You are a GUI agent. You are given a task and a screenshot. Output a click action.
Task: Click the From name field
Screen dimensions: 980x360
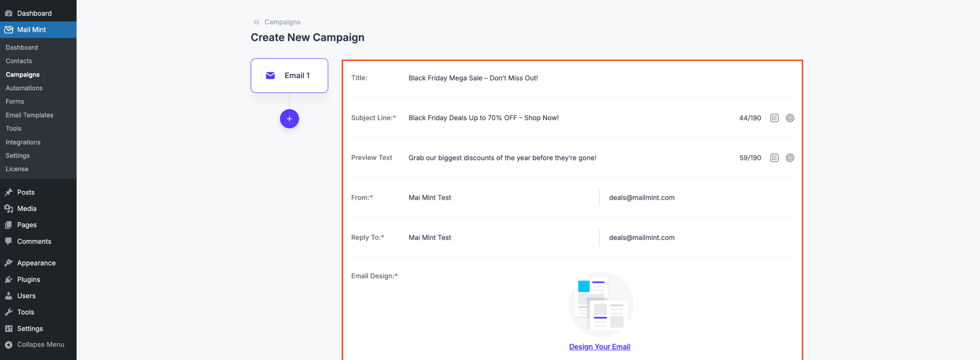coord(501,198)
